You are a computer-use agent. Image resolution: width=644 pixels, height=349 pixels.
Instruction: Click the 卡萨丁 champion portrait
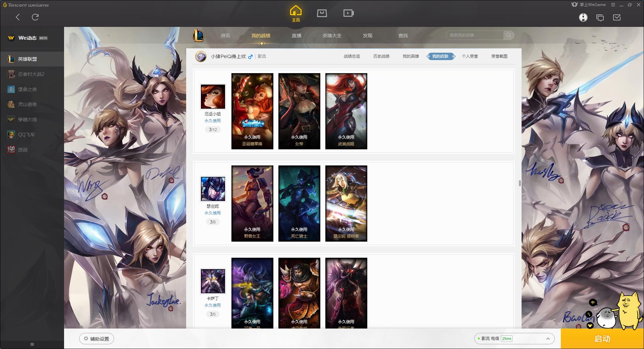click(x=213, y=281)
